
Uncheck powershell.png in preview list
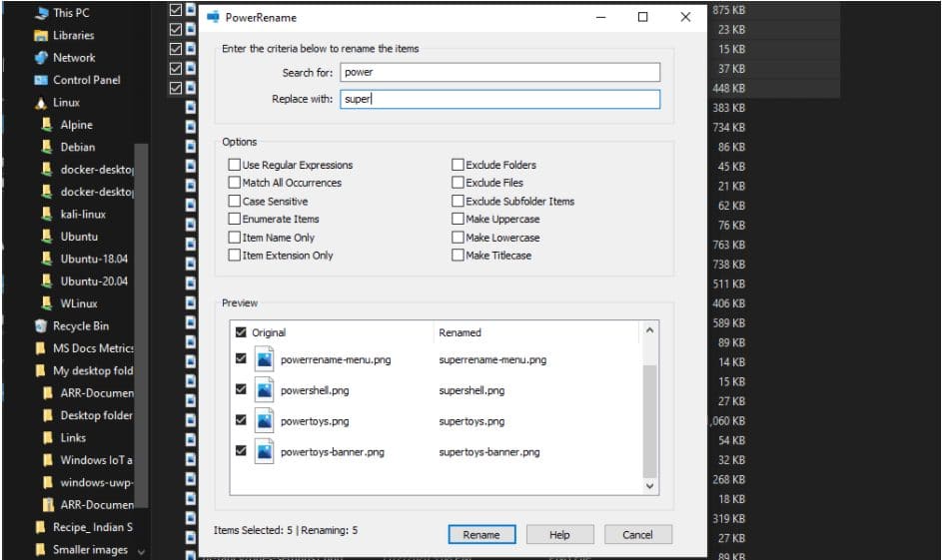tap(241, 389)
